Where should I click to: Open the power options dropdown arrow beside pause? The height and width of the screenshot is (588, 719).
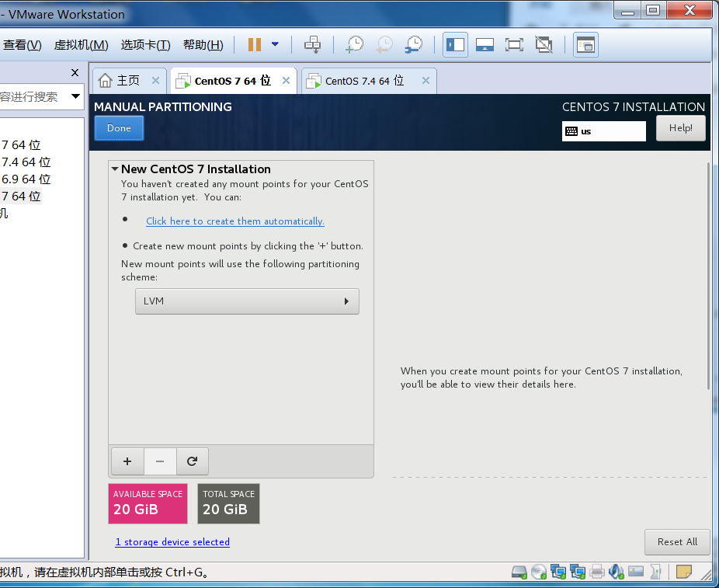click(275, 44)
